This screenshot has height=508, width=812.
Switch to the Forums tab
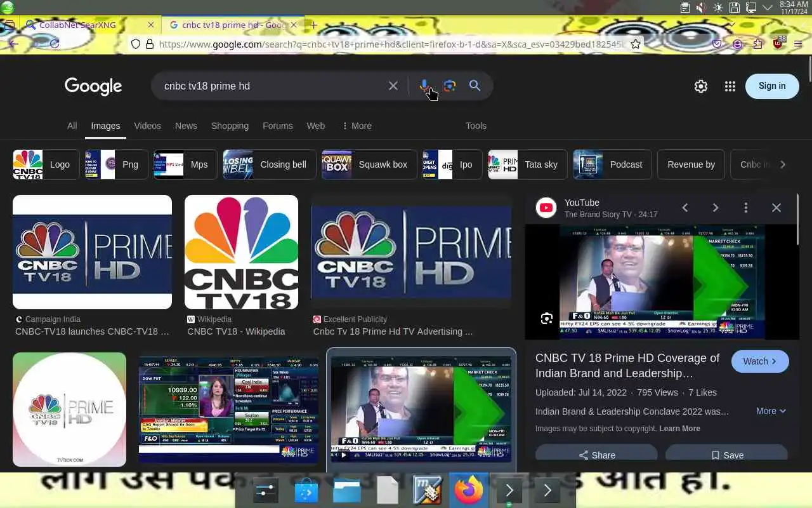coord(278,126)
